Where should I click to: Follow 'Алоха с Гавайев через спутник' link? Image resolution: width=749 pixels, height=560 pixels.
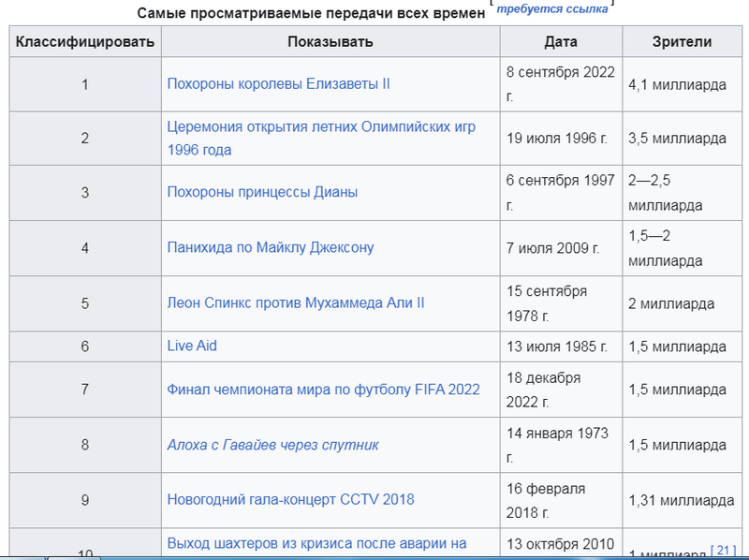click(272, 445)
